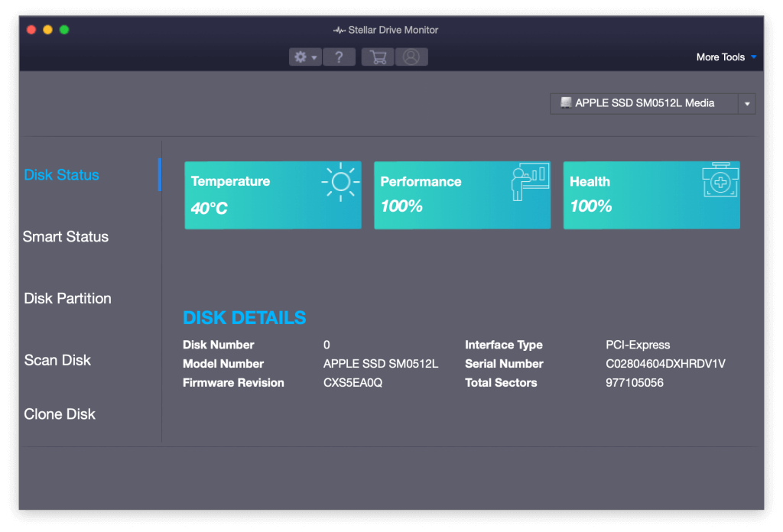
Task: Open the APPLE SSD drive selector dropdown
Action: (644, 103)
